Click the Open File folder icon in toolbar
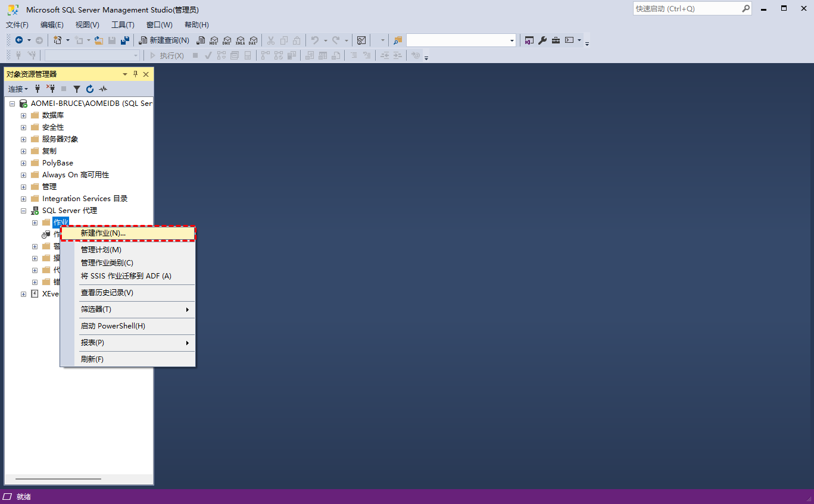Image resolution: width=814 pixels, height=504 pixels. 99,40
